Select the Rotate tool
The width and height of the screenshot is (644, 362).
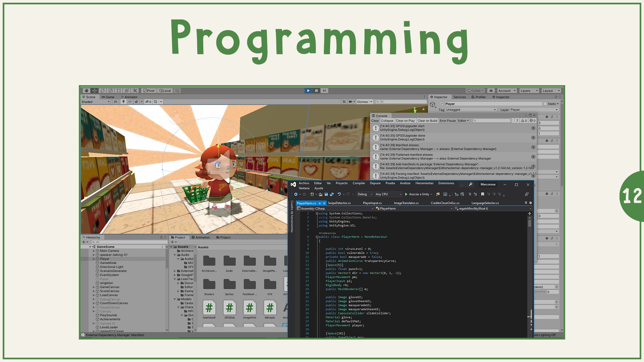[x=103, y=90]
